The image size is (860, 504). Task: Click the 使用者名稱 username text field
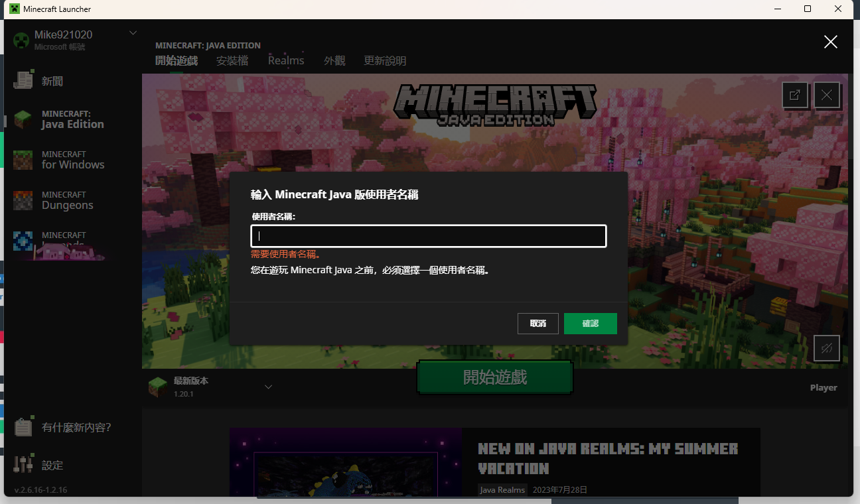click(x=428, y=236)
